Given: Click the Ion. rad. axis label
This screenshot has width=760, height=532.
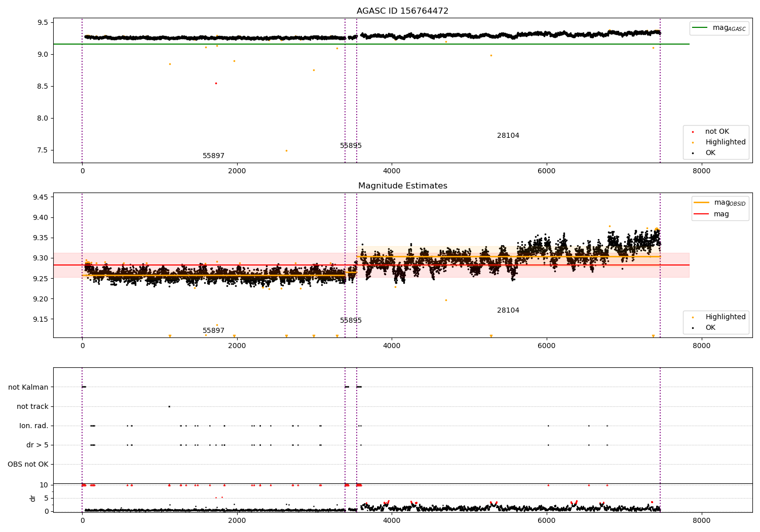Looking at the screenshot, I should coord(34,426).
